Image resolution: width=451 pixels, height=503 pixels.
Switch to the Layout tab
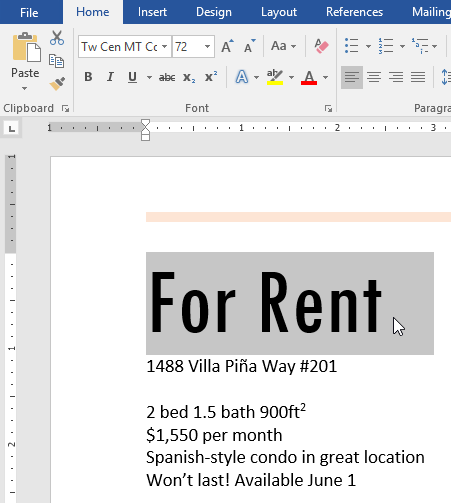click(x=279, y=12)
